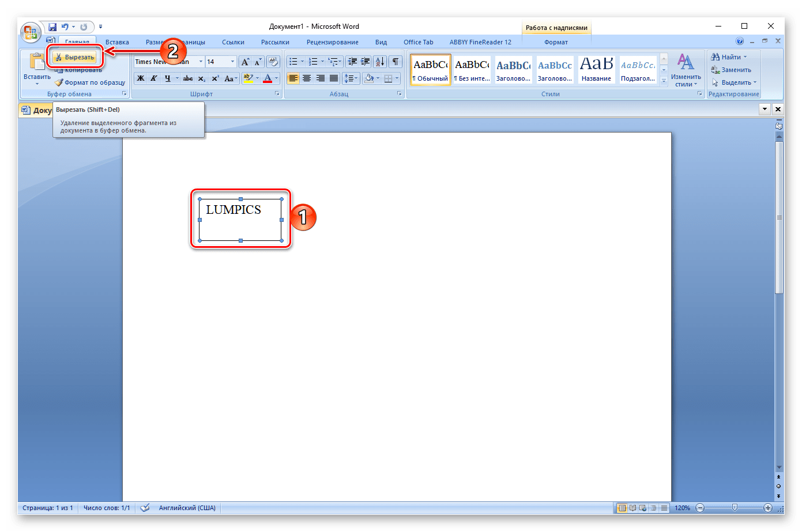Click the Изменить стили button

tap(686, 70)
